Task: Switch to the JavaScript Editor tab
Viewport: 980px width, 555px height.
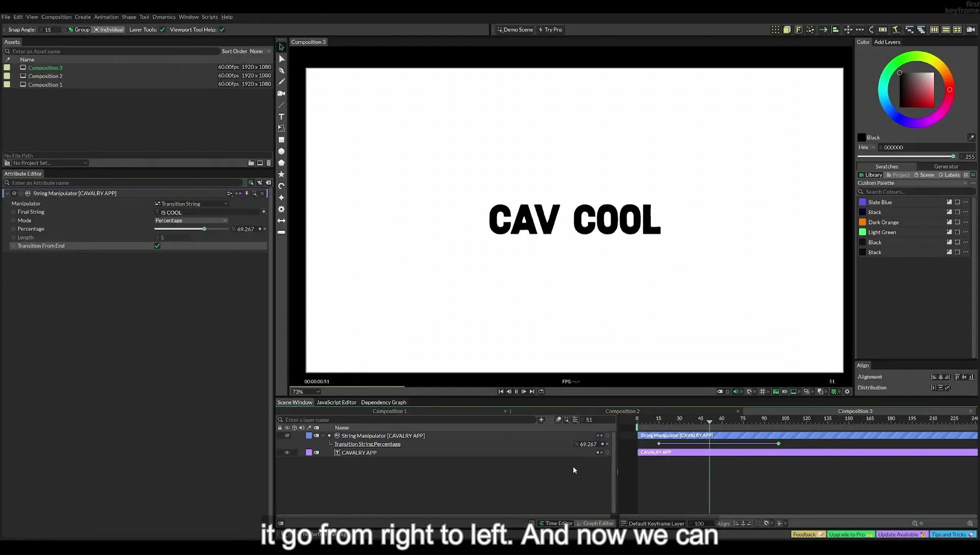Action: click(x=336, y=402)
